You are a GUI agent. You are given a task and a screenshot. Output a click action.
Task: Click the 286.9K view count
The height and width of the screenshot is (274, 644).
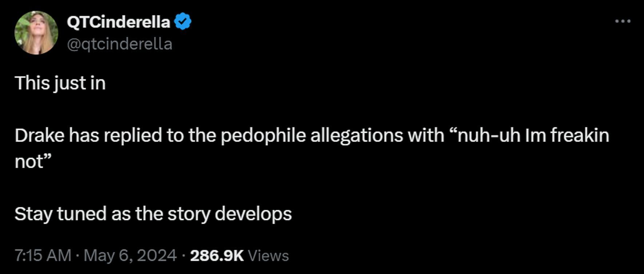(216, 255)
